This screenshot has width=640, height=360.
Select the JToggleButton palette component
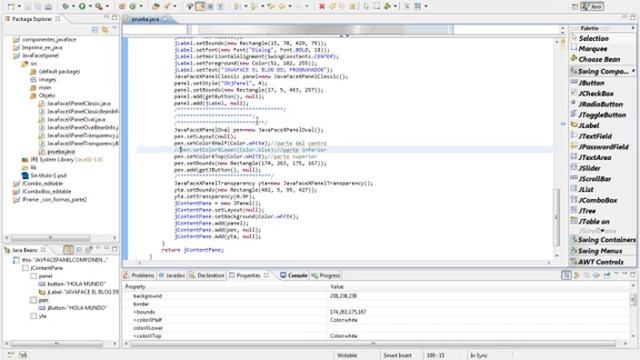click(x=602, y=115)
